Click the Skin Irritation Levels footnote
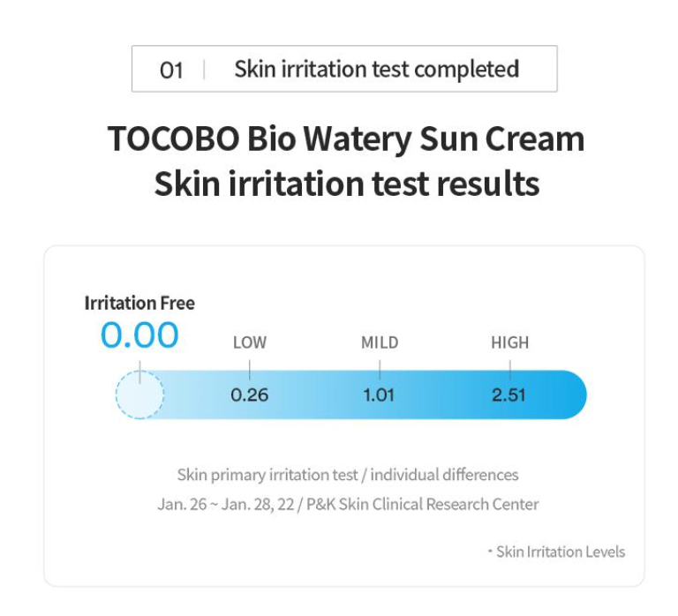 pos(556,552)
